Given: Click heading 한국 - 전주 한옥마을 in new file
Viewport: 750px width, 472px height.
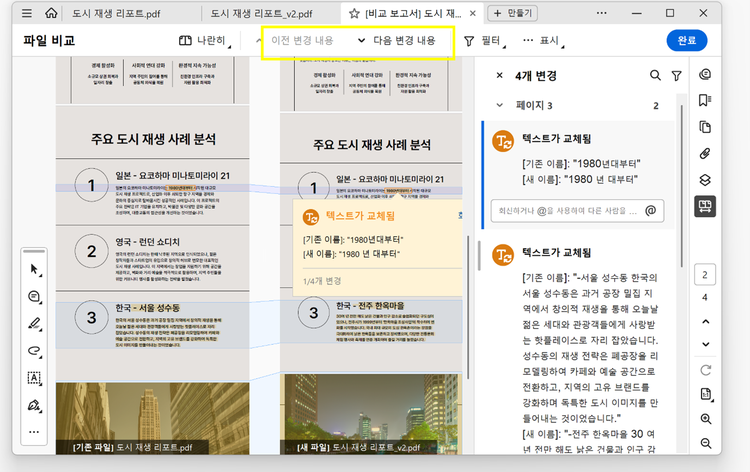Looking at the screenshot, I should (370, 306).
